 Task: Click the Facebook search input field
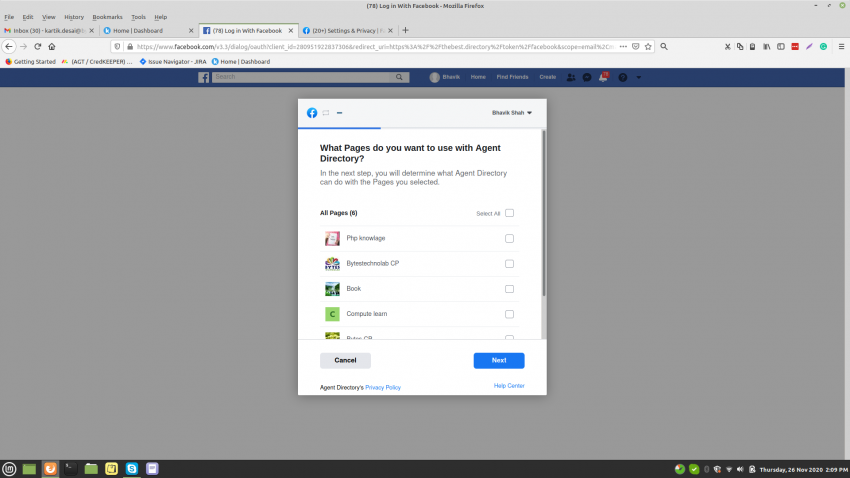pos(310,77)
